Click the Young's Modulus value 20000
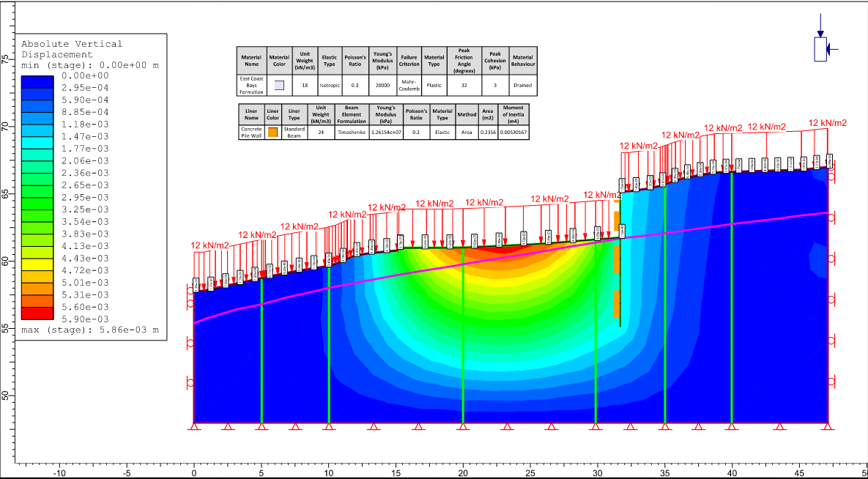 [382, 85]
